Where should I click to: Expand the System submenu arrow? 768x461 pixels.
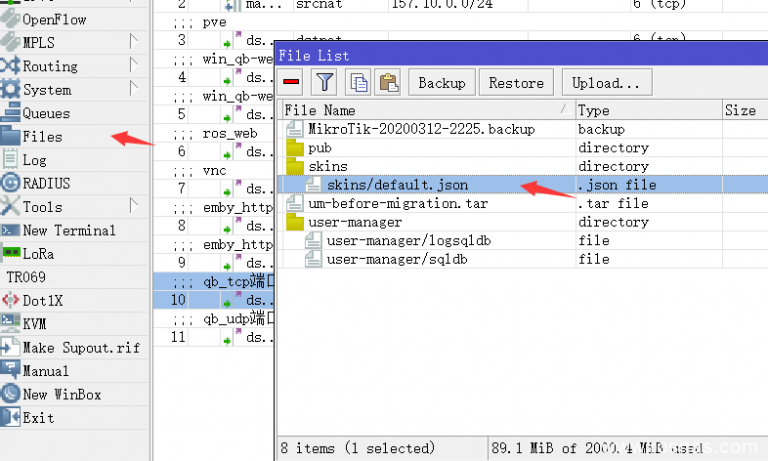pos(133,89)
